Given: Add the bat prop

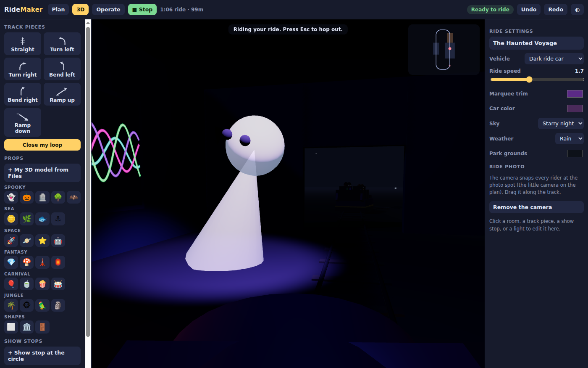Looking at the screenshot, I should 73,197.
